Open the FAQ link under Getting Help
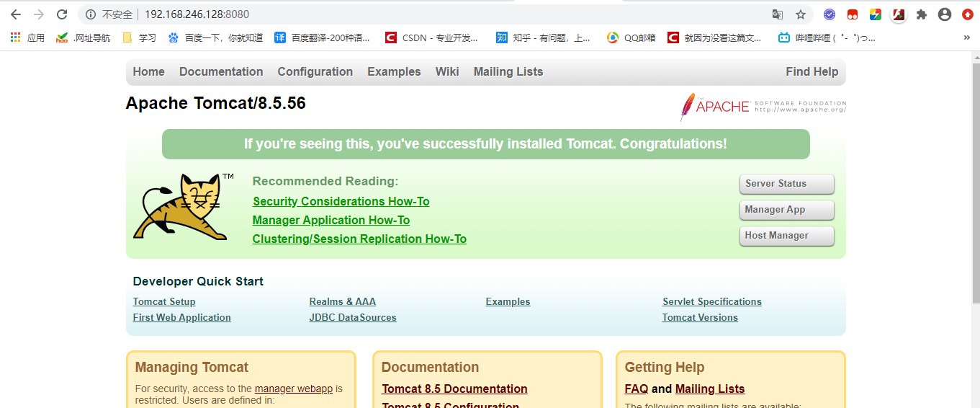Viewport: 980px width, 408px height. 637,389
